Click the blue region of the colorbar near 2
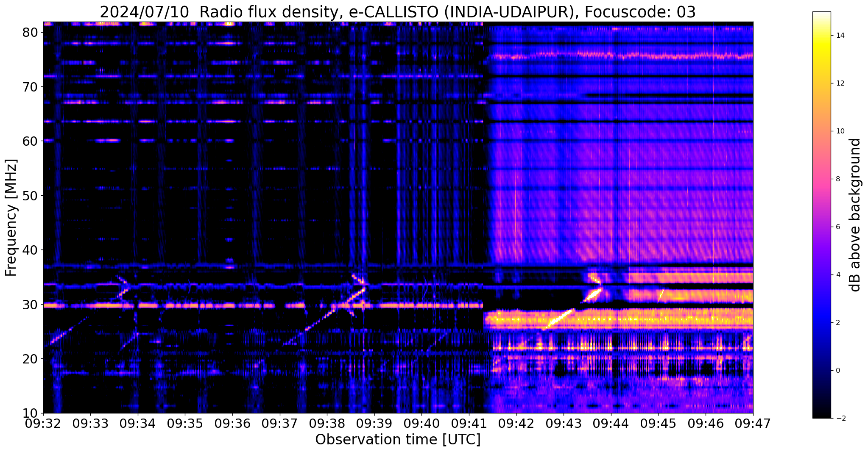Screen dimensions: 868x452 coord(821,323)
